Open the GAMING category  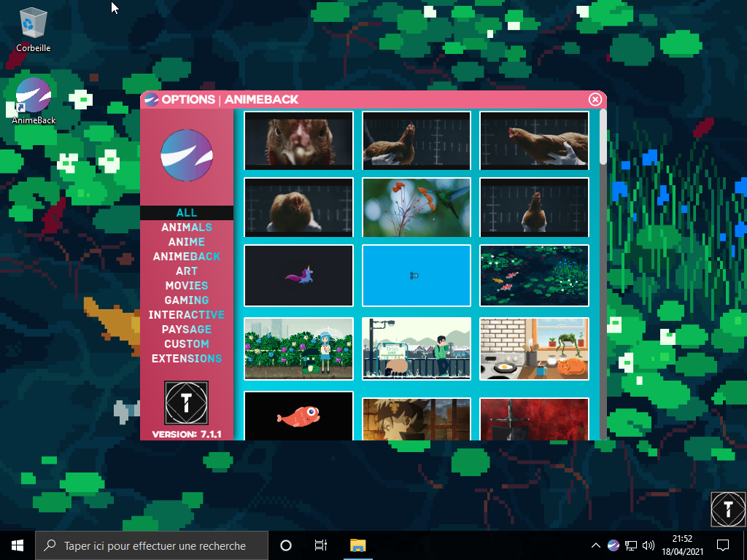(187, 300)
